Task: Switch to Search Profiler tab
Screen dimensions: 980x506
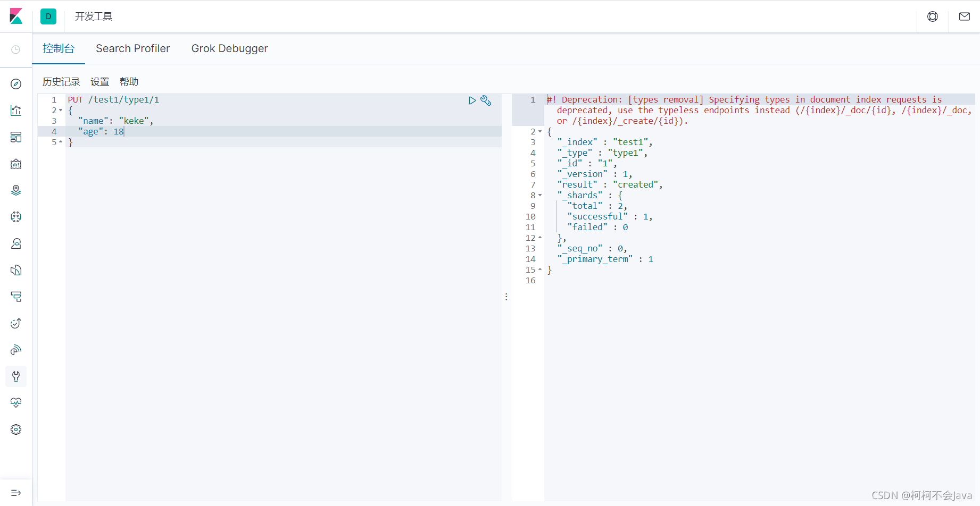Action: (133, 48)
